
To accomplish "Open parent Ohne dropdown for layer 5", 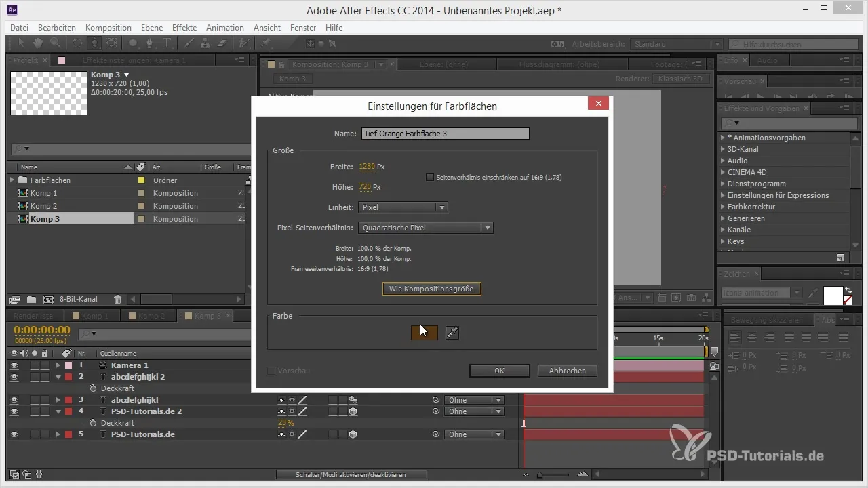I will [473, 434].
